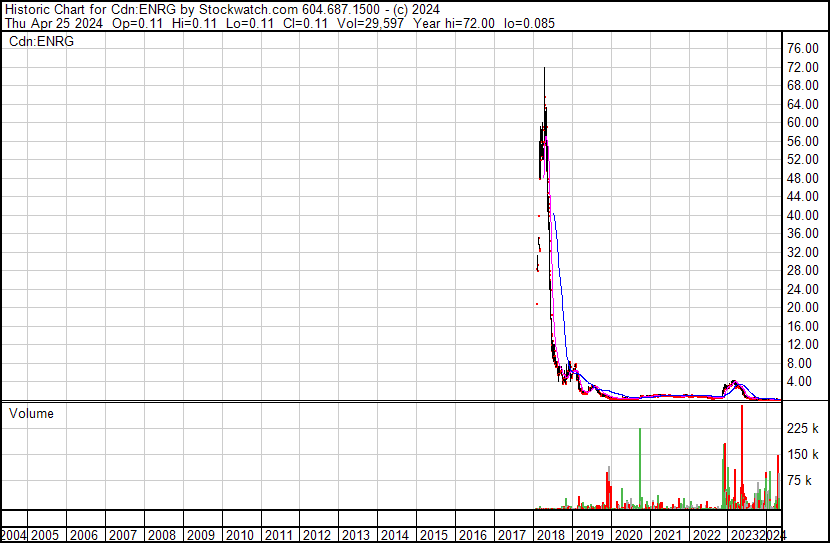
Task: Click the 150 k volume axis label
Action: click(x=804, y=455)
